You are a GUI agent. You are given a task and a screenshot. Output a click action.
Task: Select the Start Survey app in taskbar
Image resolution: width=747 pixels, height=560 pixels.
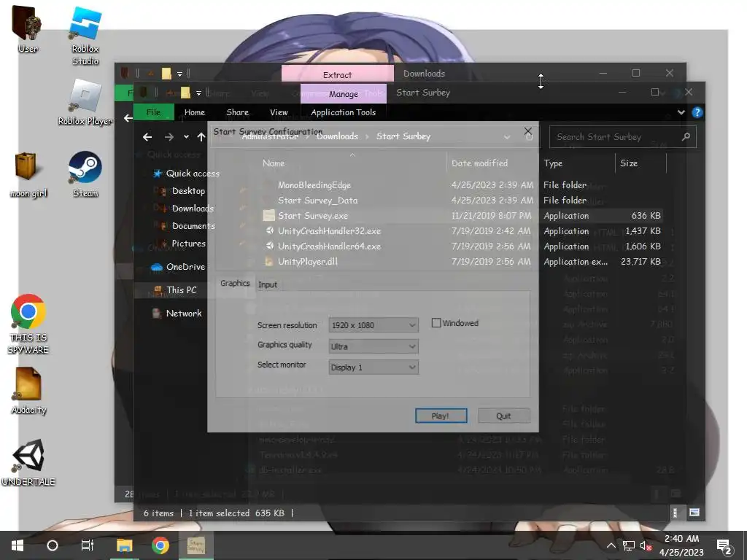(196, 545)
